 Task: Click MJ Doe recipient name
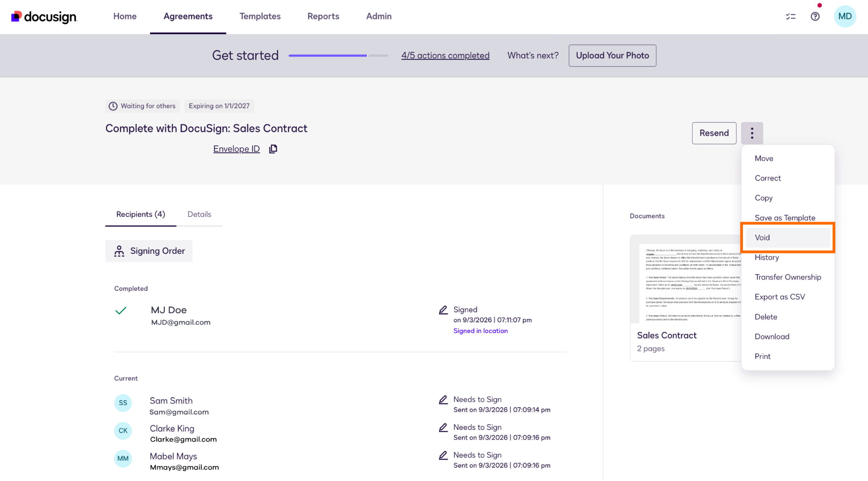pos(169,310)
